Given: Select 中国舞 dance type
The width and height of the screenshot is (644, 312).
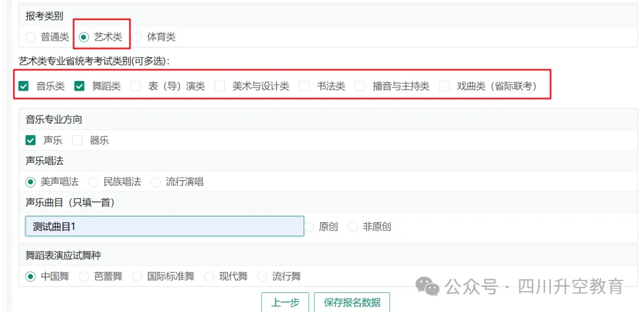Looking at the screenshot, I should [x=30, y=277].
